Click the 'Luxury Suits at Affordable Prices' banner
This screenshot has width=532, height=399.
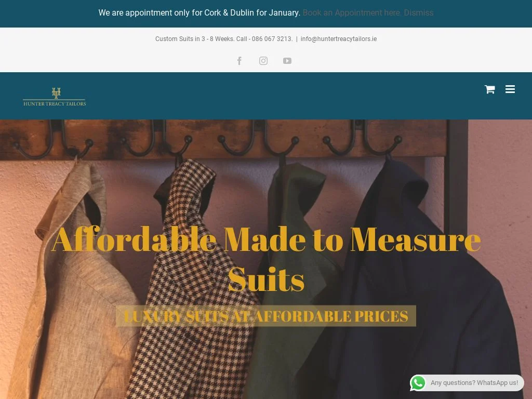(265, 316)
